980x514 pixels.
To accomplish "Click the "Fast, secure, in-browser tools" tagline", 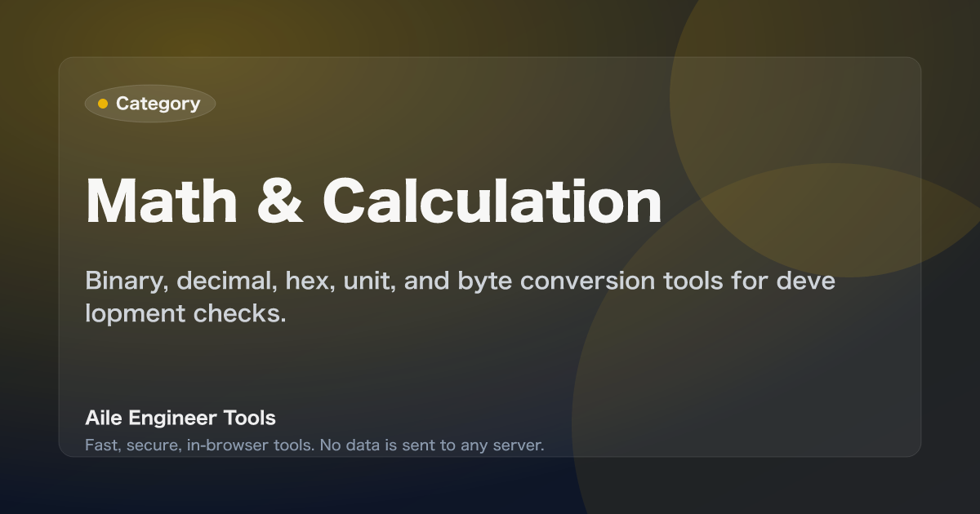I will coord(314,445).
